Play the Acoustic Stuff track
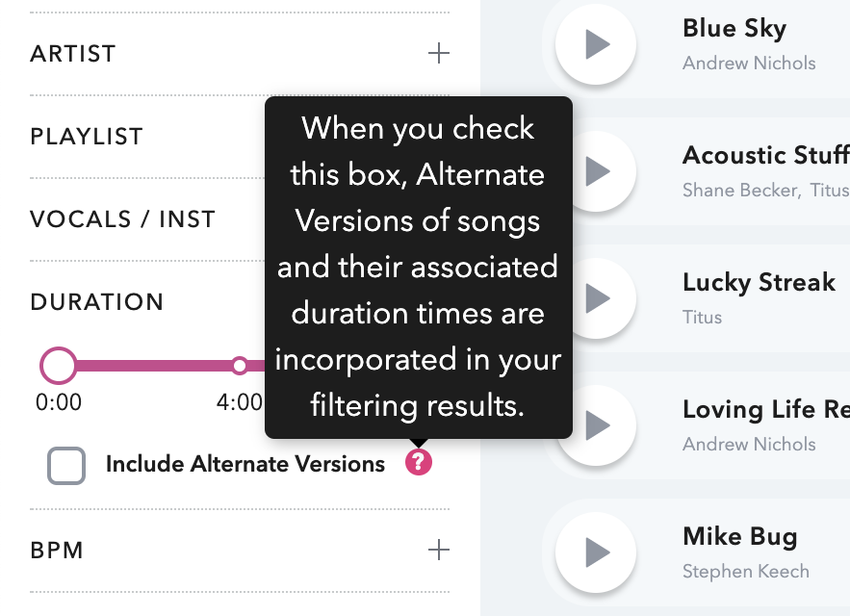The image size is (850, 616). 596,171
